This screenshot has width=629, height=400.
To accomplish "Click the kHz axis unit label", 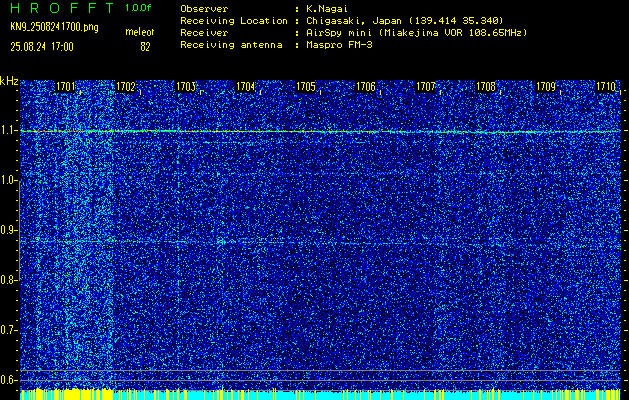I will click(9, 81).
